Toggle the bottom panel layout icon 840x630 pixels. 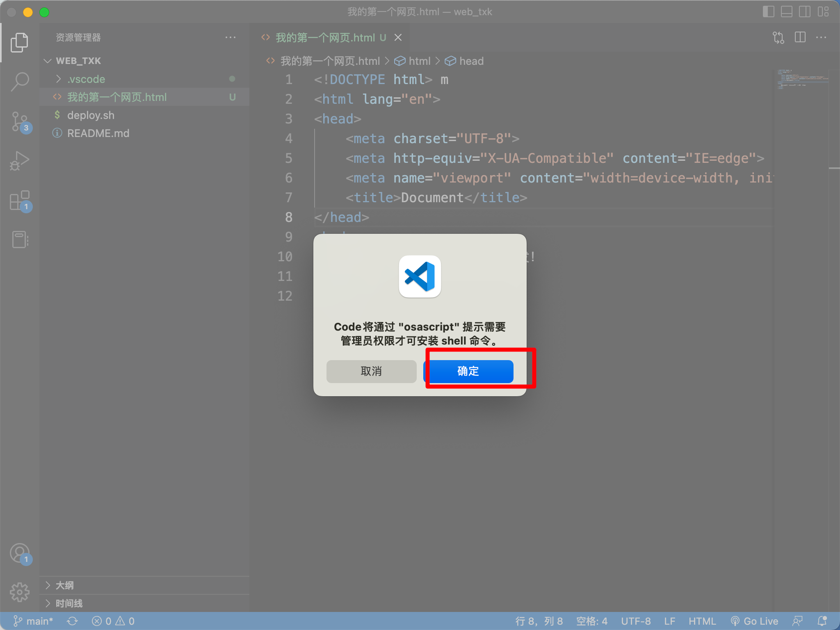pyautogui.click(x=786, y=11)
